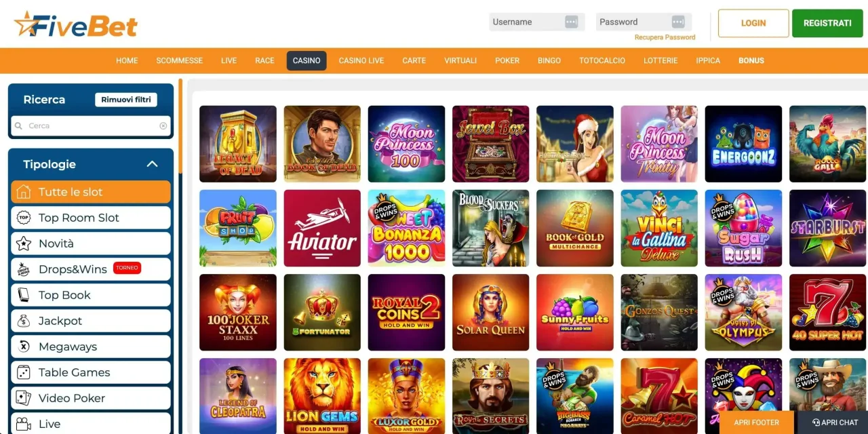
Task: Select the Top Book icon
Action: pyautogui.click(x=24, y=295)
